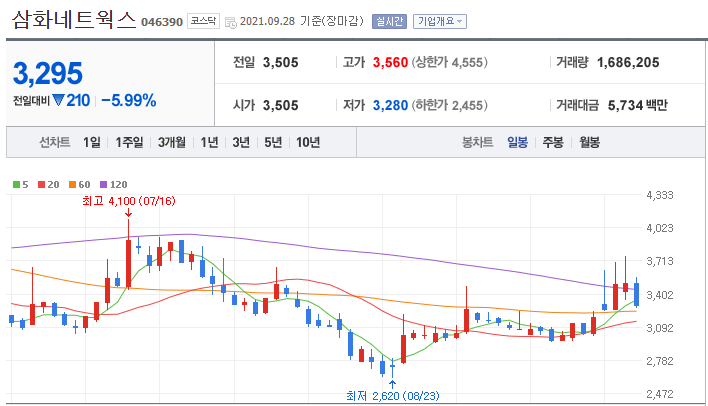Select the 1년 line chart tab
708x406 pixels.
210,143
